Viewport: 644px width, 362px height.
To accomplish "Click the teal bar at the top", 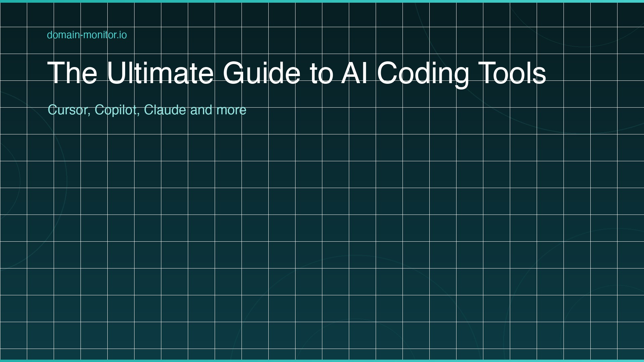I will (x=322, y=2).
